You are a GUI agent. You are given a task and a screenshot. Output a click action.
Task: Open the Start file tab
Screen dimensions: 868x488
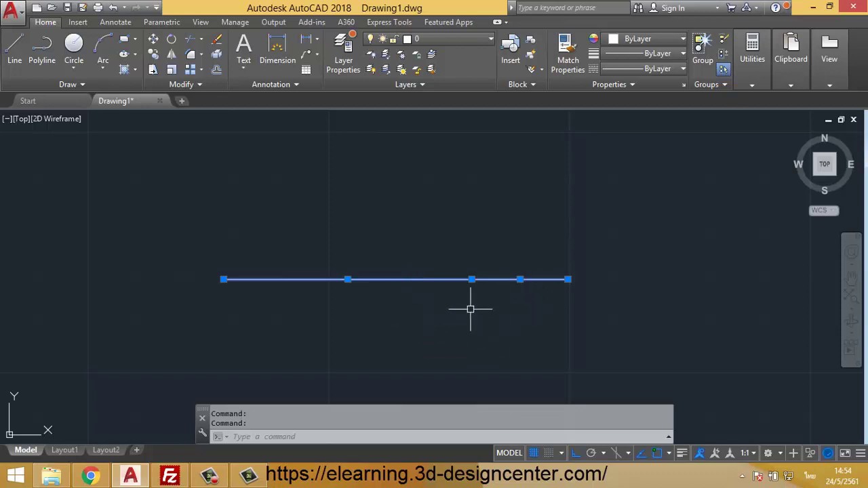pyautogui.click(x=28, y=101)
